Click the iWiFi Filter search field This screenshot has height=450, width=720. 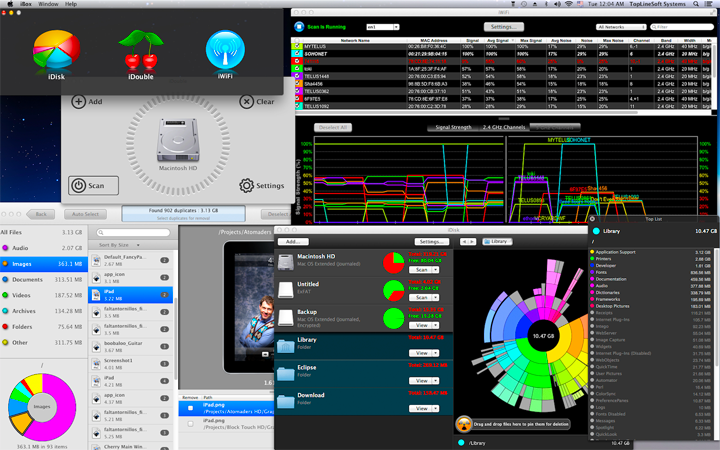(x=682, y=27)
